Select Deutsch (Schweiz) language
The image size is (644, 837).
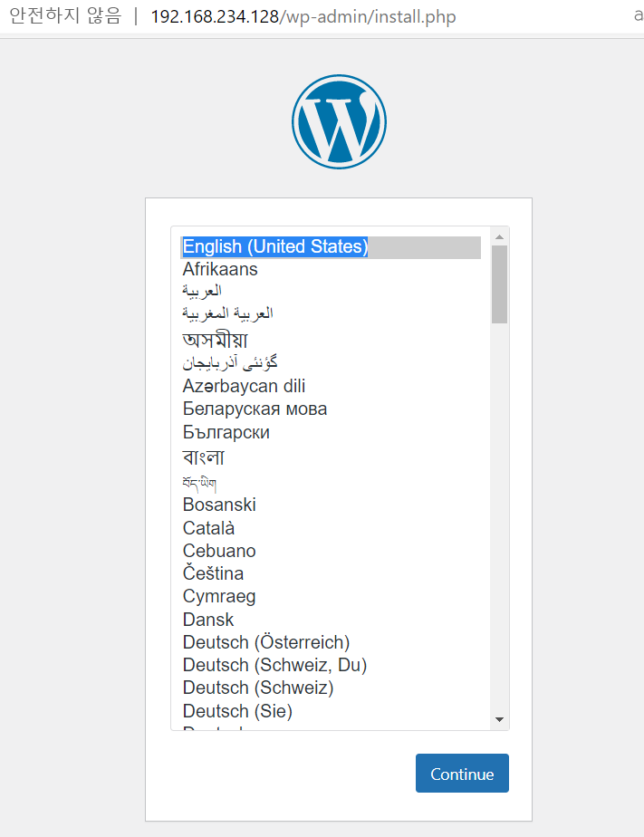tap(331, 688)
